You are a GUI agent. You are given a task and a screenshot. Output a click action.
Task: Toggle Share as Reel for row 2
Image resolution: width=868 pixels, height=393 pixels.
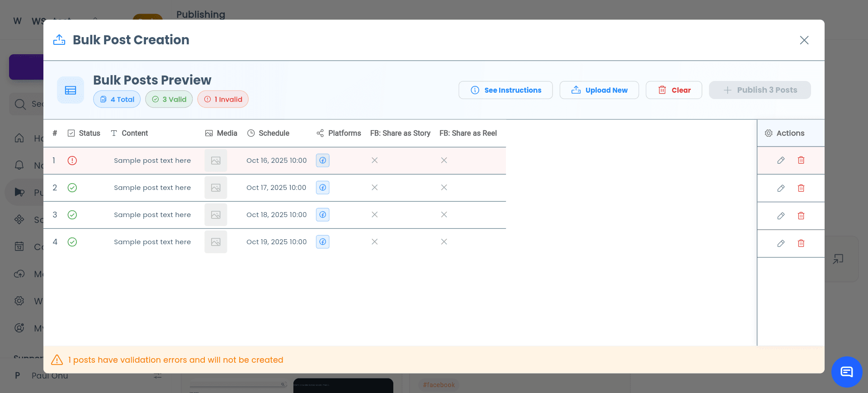point(444,188)
